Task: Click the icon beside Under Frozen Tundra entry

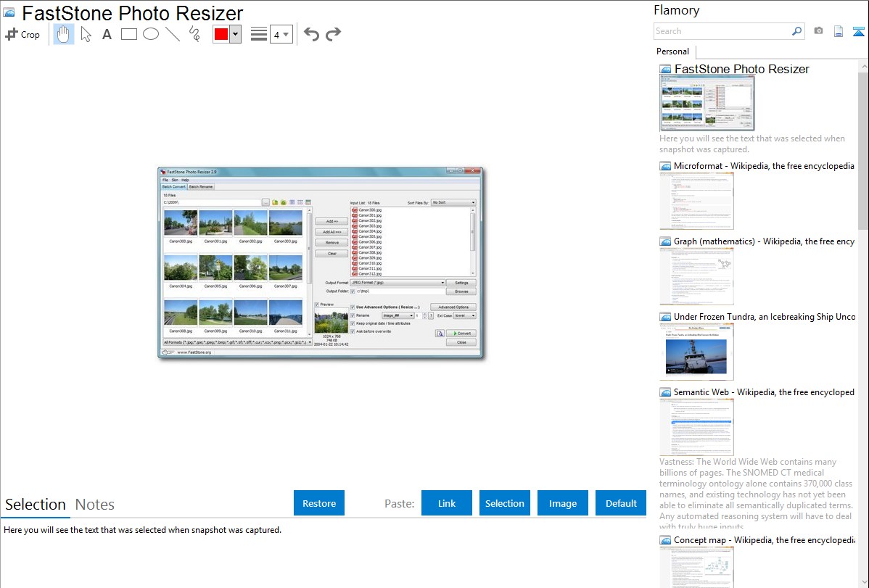Action: [665, 317]
